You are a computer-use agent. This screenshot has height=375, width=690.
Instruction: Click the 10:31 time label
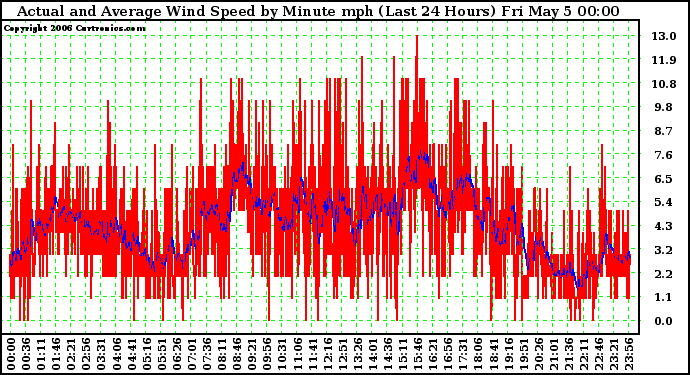pos(282,354)
